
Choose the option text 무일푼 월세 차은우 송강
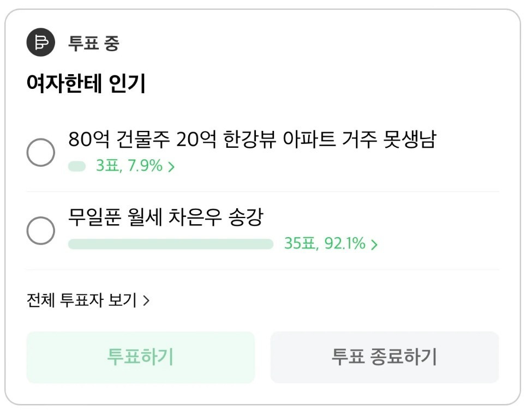click(165, 218)
